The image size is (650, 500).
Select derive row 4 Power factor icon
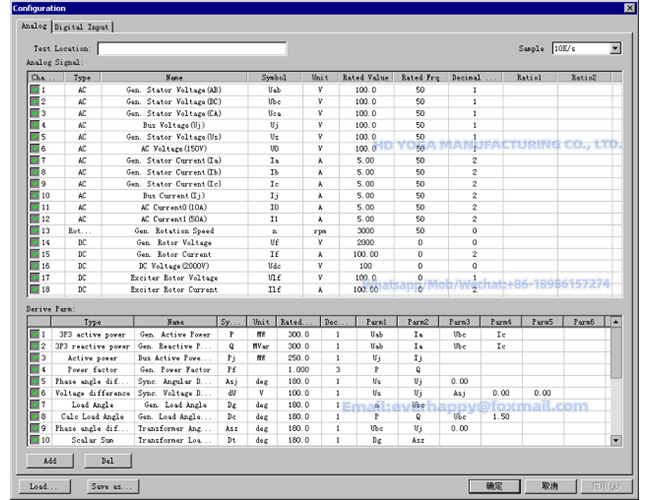[x=34, y=369]
